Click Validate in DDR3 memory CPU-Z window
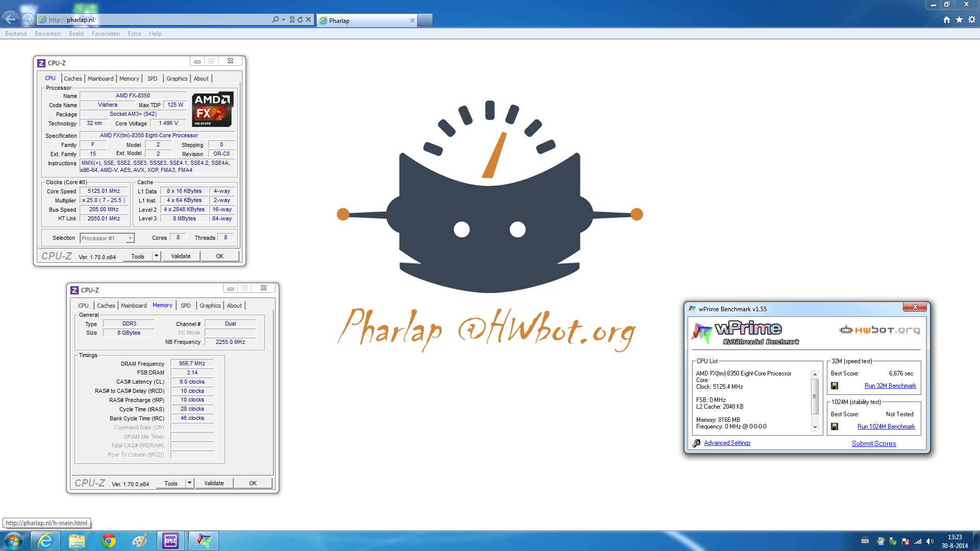The image size is (980, 551). (x=214, y=484)
